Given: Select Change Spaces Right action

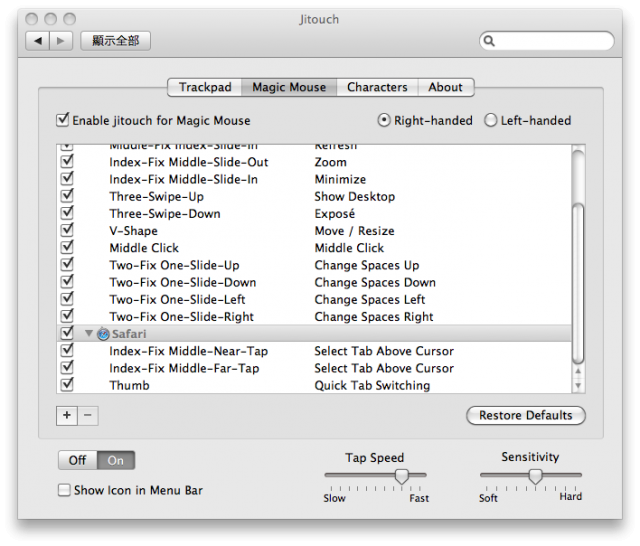Looking at the screenshot, I should coord(373,317).
